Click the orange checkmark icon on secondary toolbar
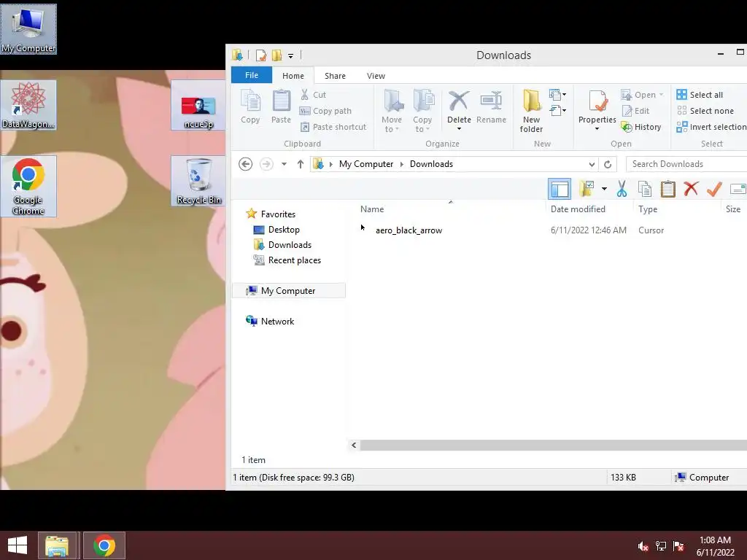747x560 pixels. (714, 189)
